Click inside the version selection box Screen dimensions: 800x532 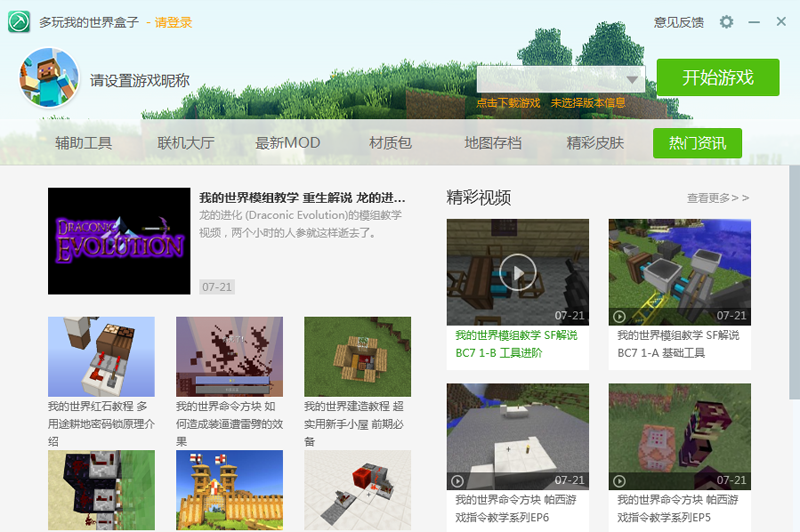561,79
